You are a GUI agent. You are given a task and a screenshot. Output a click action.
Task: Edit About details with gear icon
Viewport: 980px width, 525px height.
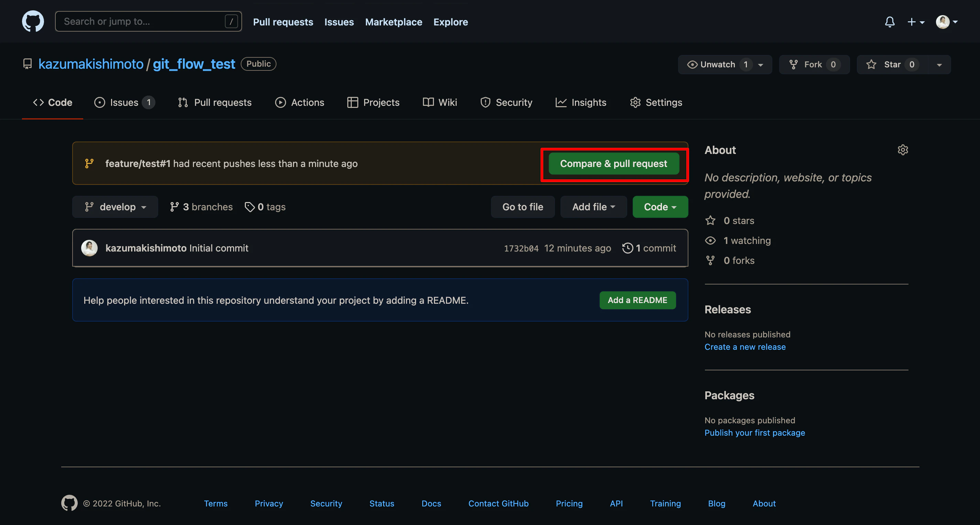903,150
